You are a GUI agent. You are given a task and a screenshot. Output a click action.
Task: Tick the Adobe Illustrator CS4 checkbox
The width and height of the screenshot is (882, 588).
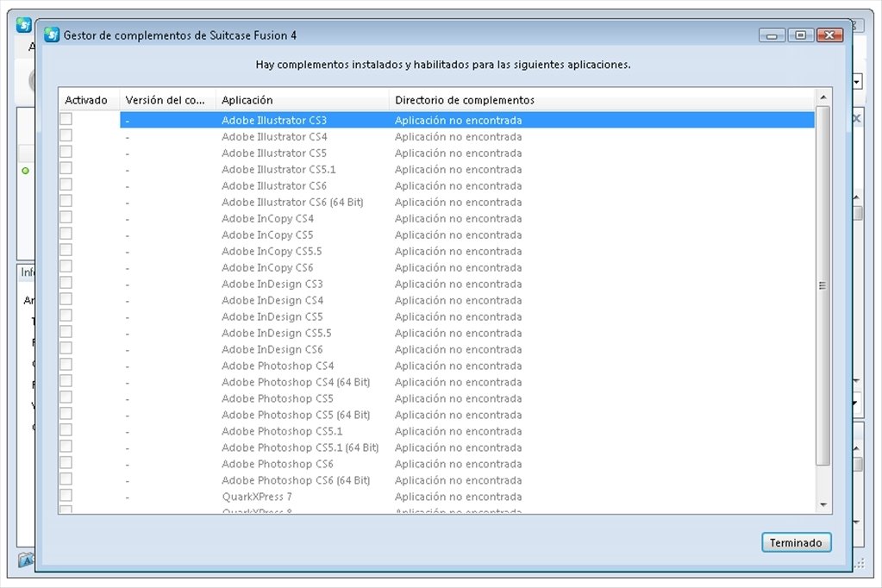pyautogui.click(x=66, y=135)
